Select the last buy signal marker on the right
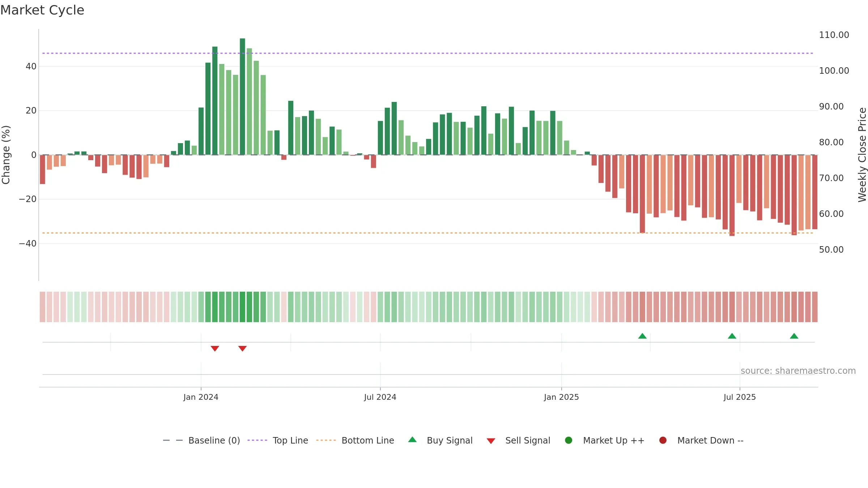 [x=794, y=336]
